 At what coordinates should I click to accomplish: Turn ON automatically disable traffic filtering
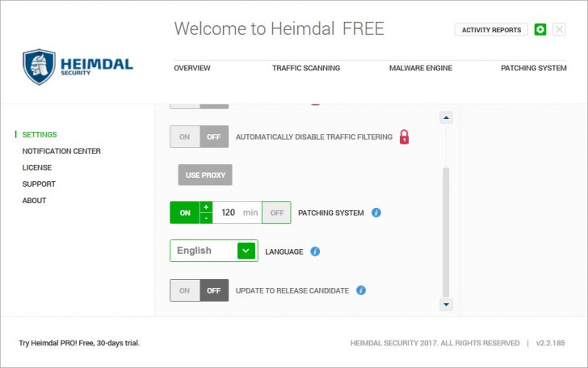tap(184, 137)
